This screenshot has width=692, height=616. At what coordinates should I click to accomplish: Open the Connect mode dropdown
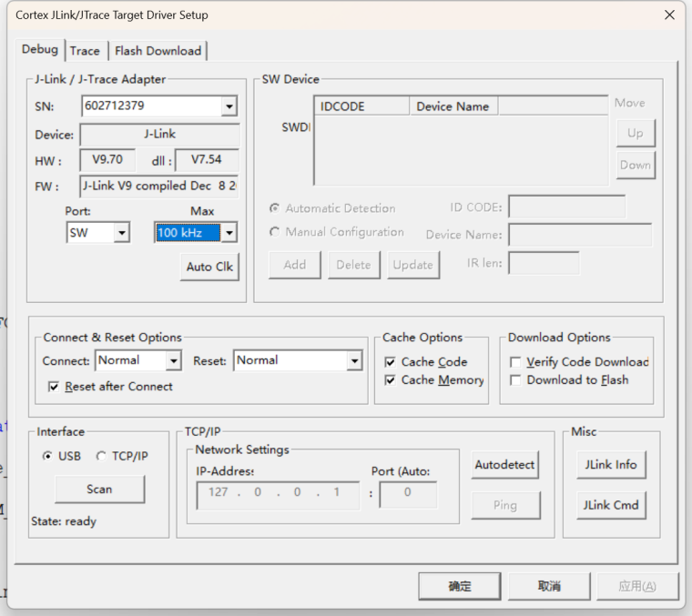point(173,360)
